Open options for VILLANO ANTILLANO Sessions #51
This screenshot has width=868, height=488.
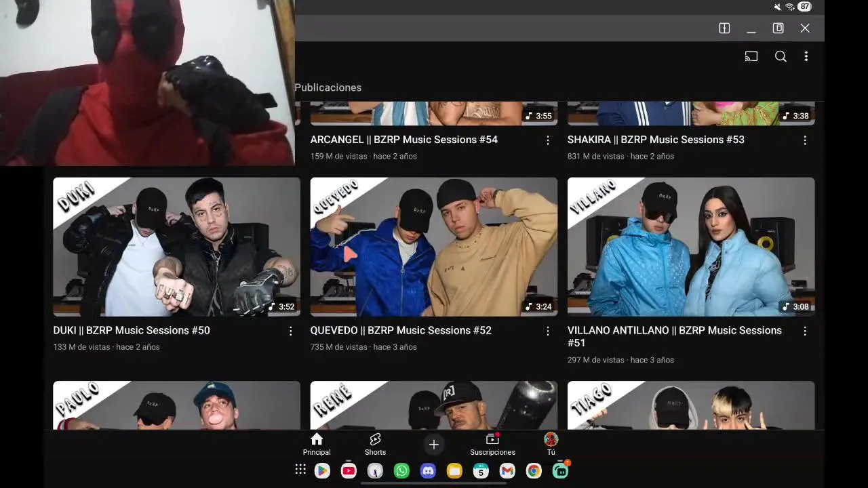805,331
